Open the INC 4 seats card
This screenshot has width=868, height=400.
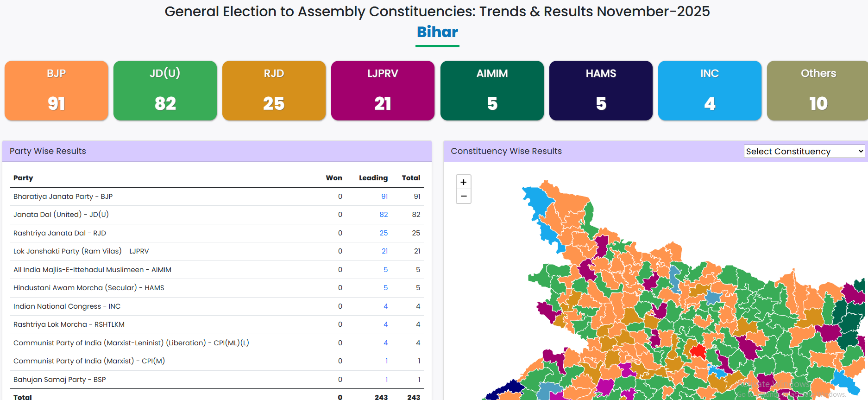click(x=710, y=91)
